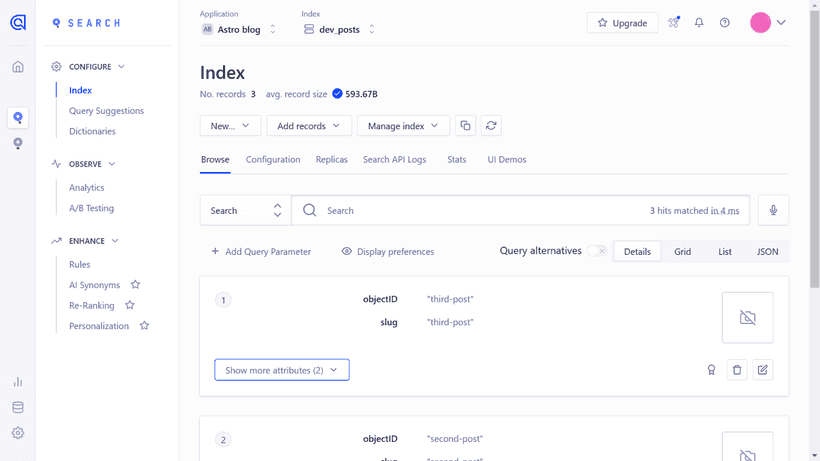Screen dimensions: 820x461
Task: Open the bar chart icon in rail
Action: click(18, 382)
